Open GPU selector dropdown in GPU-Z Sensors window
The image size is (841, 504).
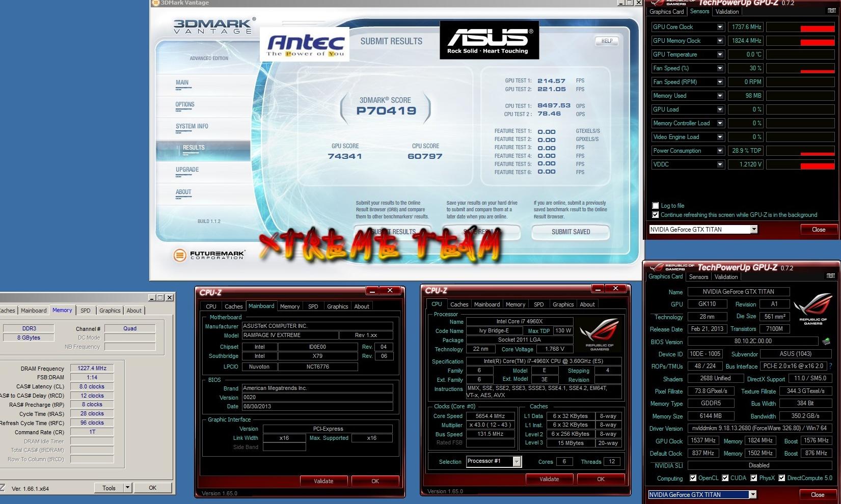pos(753,230)
